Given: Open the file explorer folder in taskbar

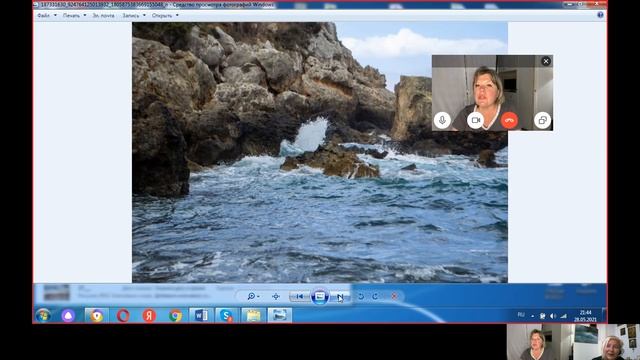Looking at the screenshot, I should [x=253, y=316].
